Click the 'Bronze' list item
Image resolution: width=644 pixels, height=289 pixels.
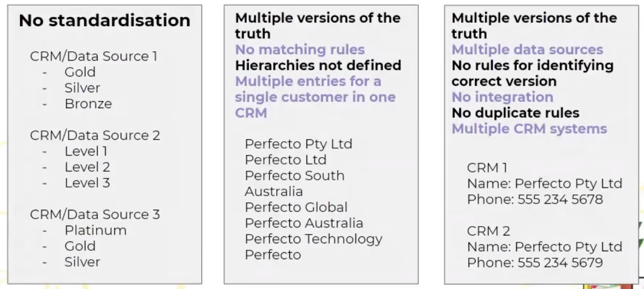[x=88, y=104]
